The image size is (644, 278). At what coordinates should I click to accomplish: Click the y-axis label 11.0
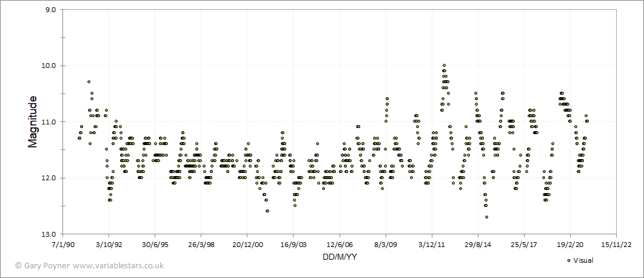point(49,122)
